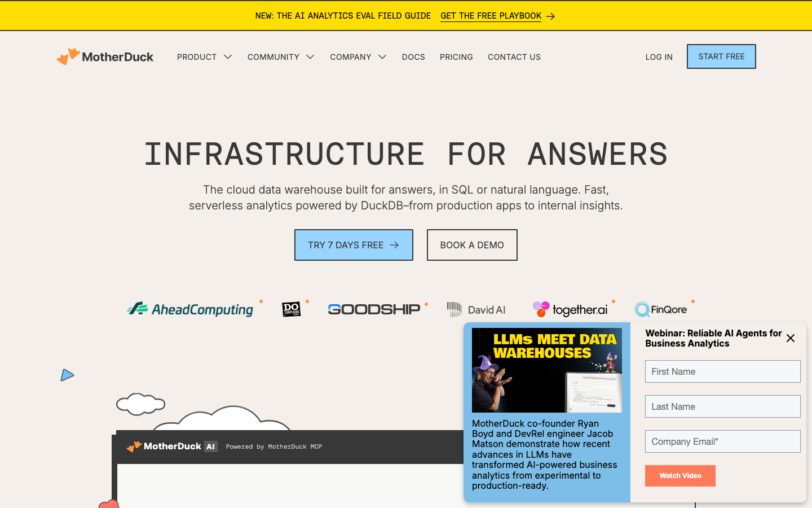Viewport: 812px width, 508px height.
Task: Click 'Powered by MotherDuck MCP' text
Action: click(x=274, y=446)
